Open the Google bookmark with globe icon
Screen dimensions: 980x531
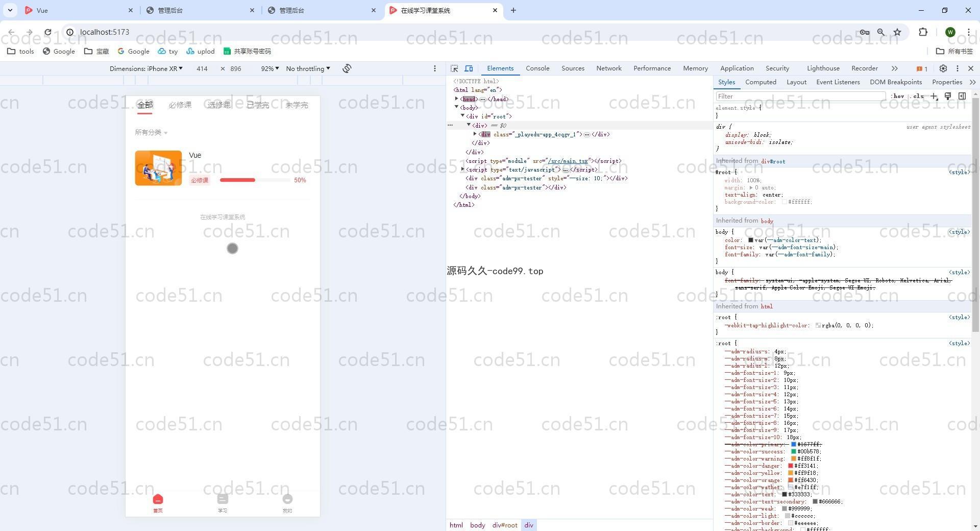[x=59, y=51]
